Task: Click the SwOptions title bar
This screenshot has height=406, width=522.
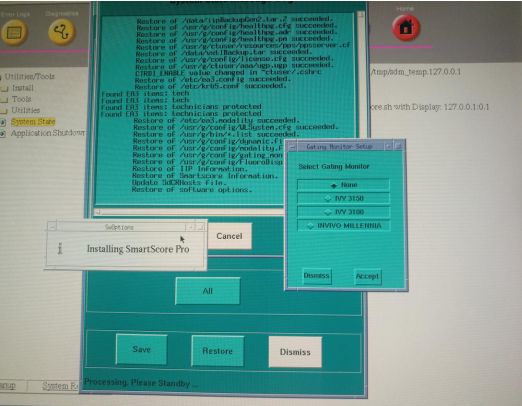Action: click(x=120, y=227)
